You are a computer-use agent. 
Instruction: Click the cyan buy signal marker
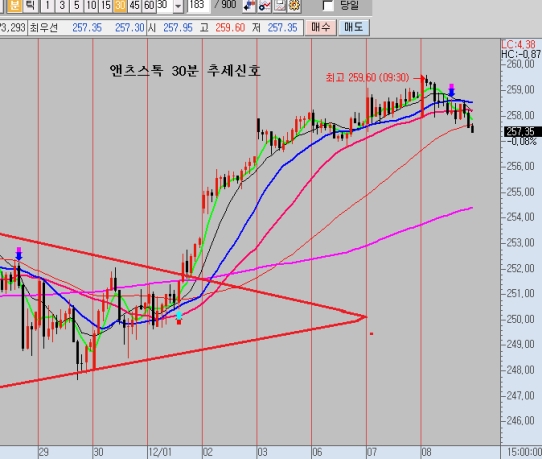pyautogui.click(x=179, y=315)
